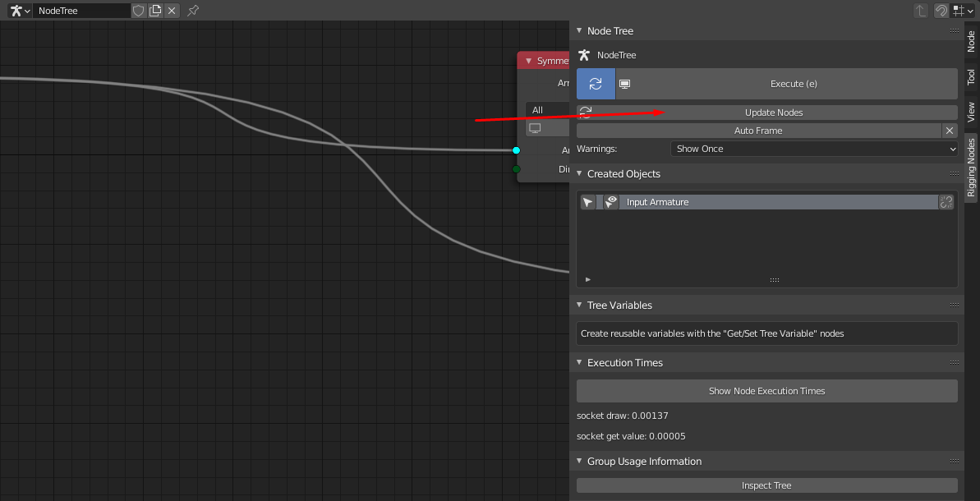Click the Tree Variables panel drag grip

tap(955, 305)
